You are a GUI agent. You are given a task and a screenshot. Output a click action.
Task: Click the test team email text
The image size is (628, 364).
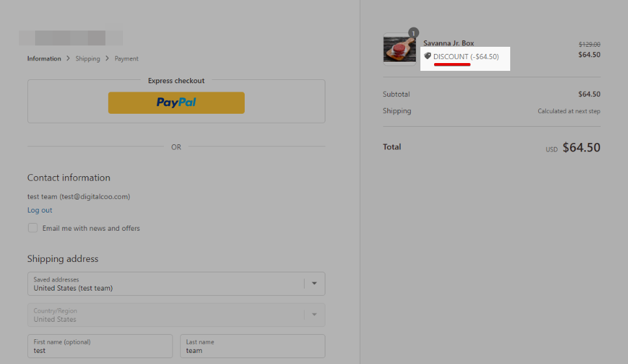point(79,196)
